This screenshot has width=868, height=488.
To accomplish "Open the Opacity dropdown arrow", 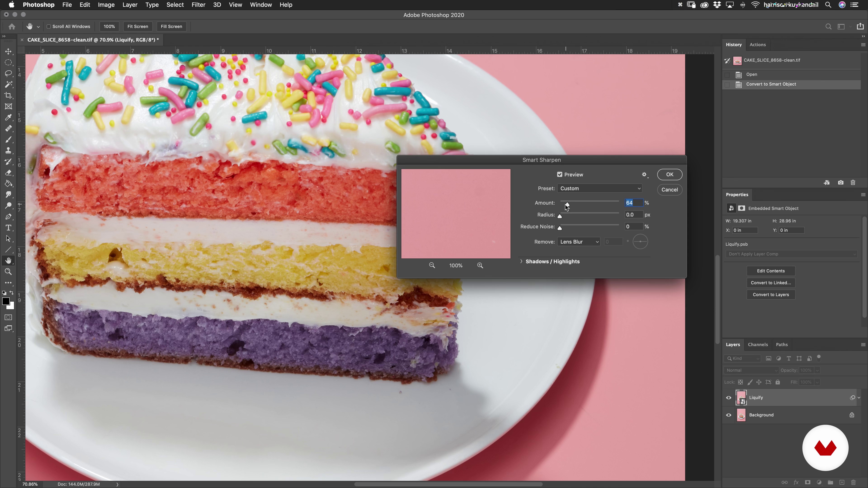I will [817, 370].
